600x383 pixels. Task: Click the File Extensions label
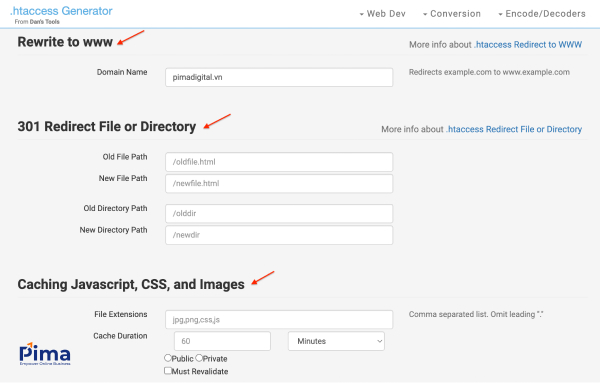pos(121,315)
